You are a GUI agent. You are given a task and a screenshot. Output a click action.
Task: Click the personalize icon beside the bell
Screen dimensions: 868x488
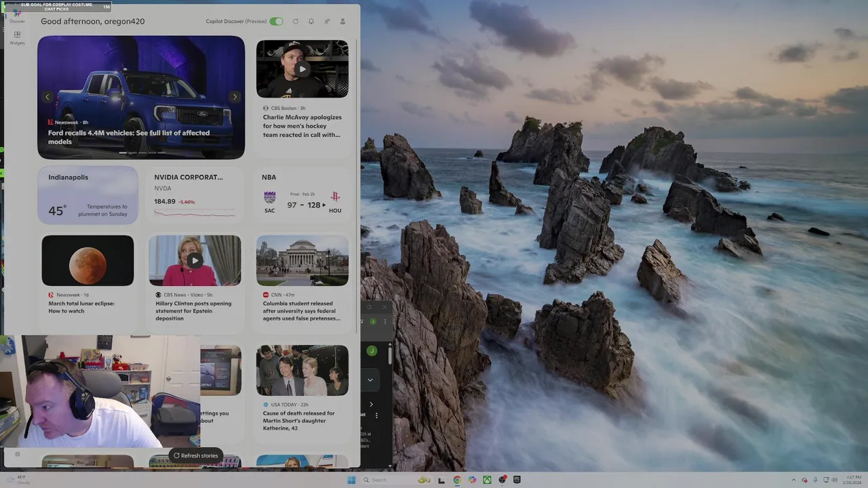tap(327, 21)
